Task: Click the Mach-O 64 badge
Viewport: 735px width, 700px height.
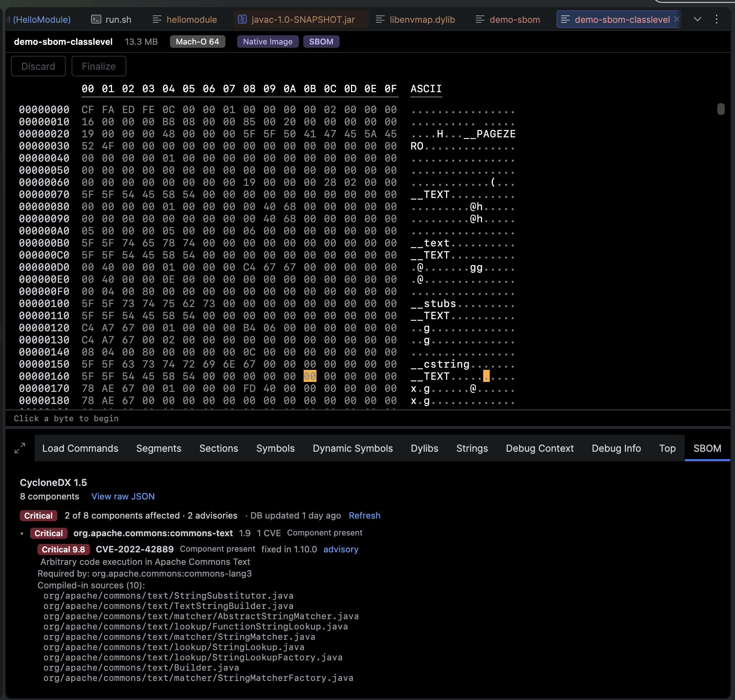Action: pos(198,42)
